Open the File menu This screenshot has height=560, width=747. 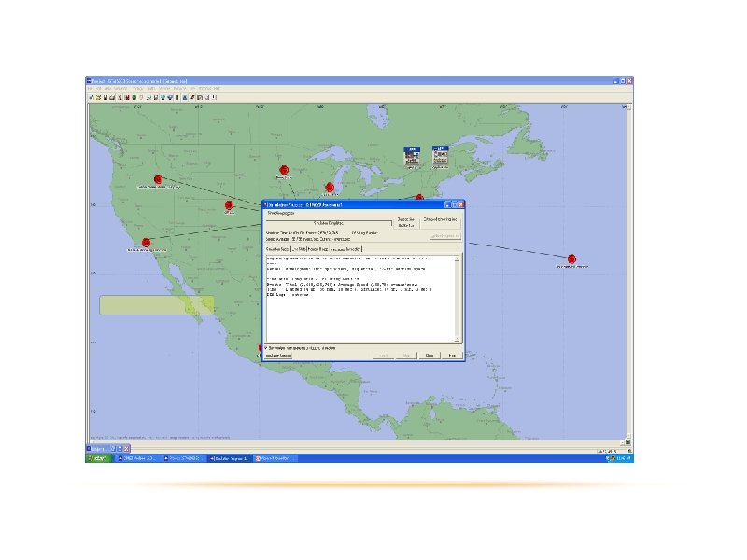point(90,89)
